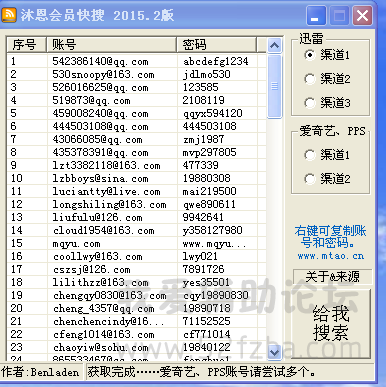Click password cell 477339
Viewport: 386px width, 387px height.
201,165
